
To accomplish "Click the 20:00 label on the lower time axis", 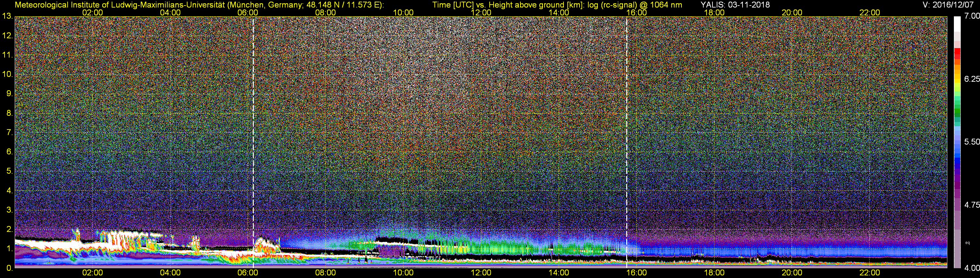I will point(792,273).
